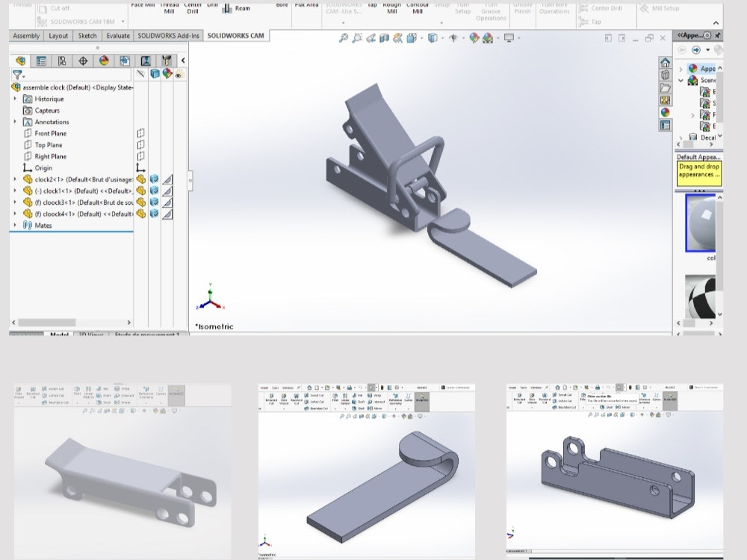
Task: Toggle the eye filter in FeatureManager header
Action: (x=177, y=74)
